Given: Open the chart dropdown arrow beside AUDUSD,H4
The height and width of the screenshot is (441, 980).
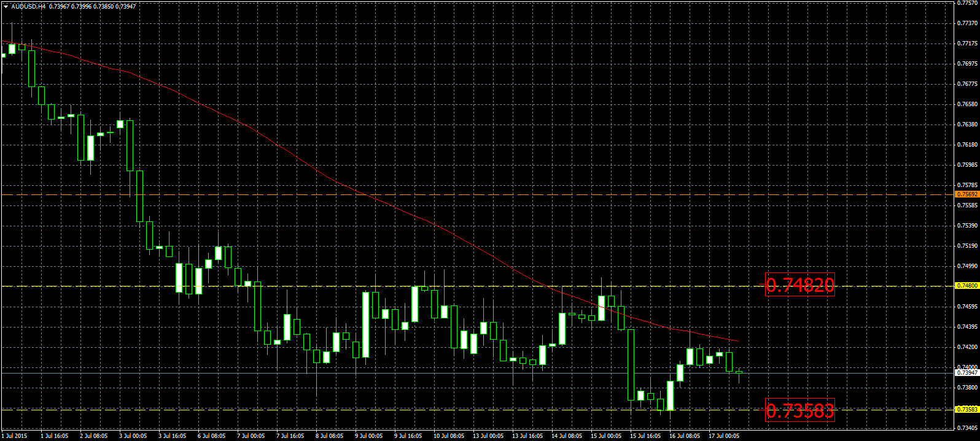Looking at the screenshot, I should coord(6,6).
